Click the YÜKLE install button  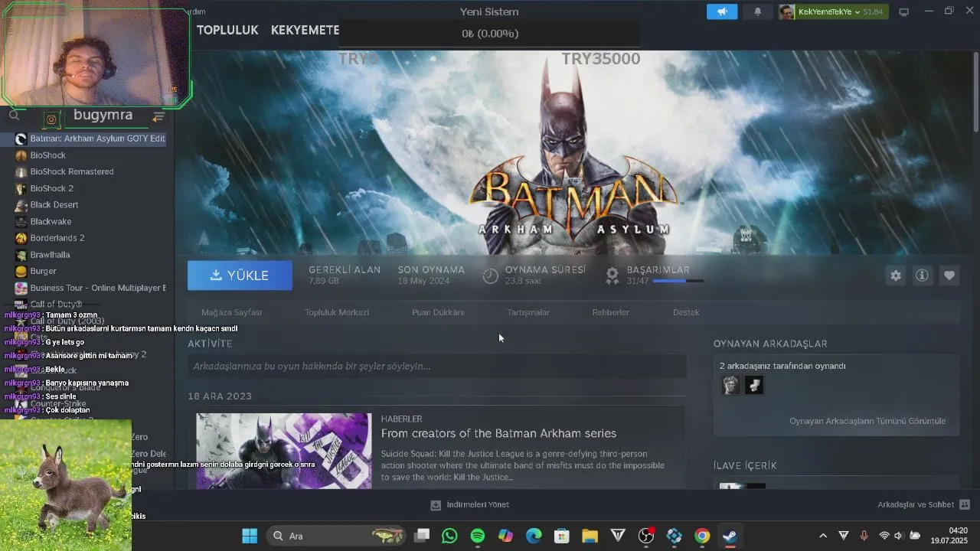(240, 275)
